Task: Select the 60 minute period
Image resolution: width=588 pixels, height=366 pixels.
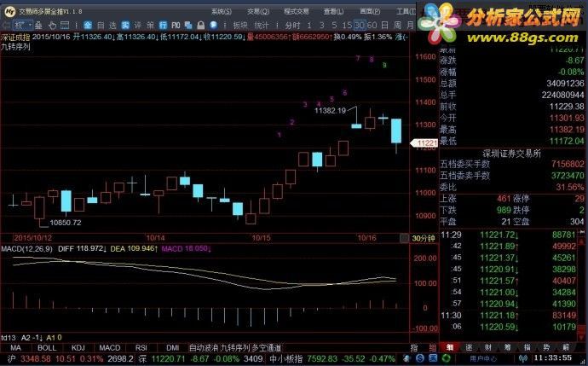Action: (x=372, y=25)
